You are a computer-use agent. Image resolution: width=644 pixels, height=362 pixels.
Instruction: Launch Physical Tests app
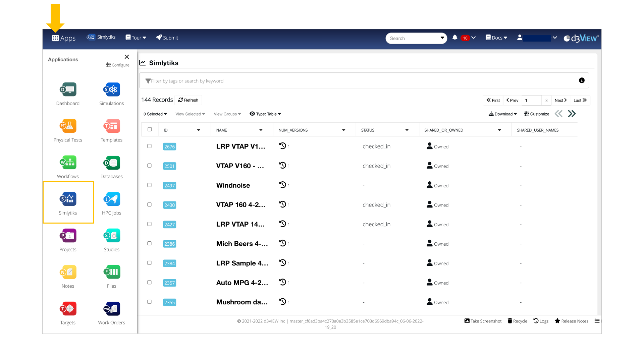[x=68, y=130]
